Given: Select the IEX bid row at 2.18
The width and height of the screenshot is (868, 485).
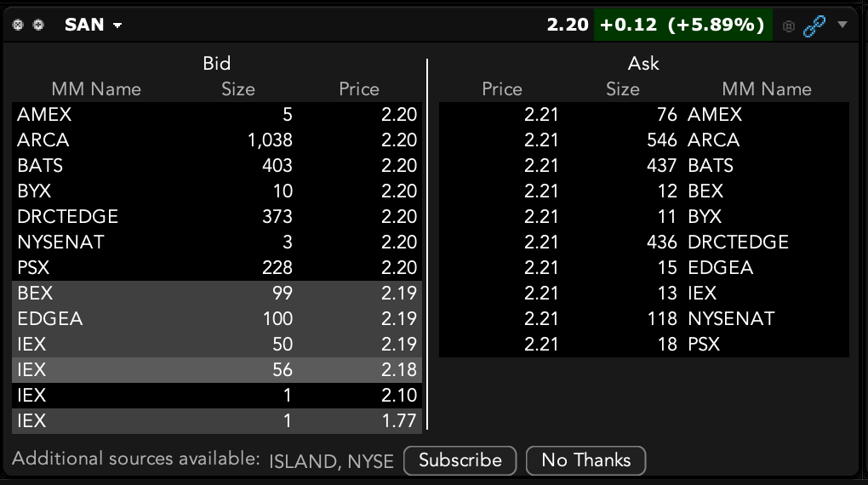Looking at the screenshot, I should pyautogui.click(x=217, y=370).
